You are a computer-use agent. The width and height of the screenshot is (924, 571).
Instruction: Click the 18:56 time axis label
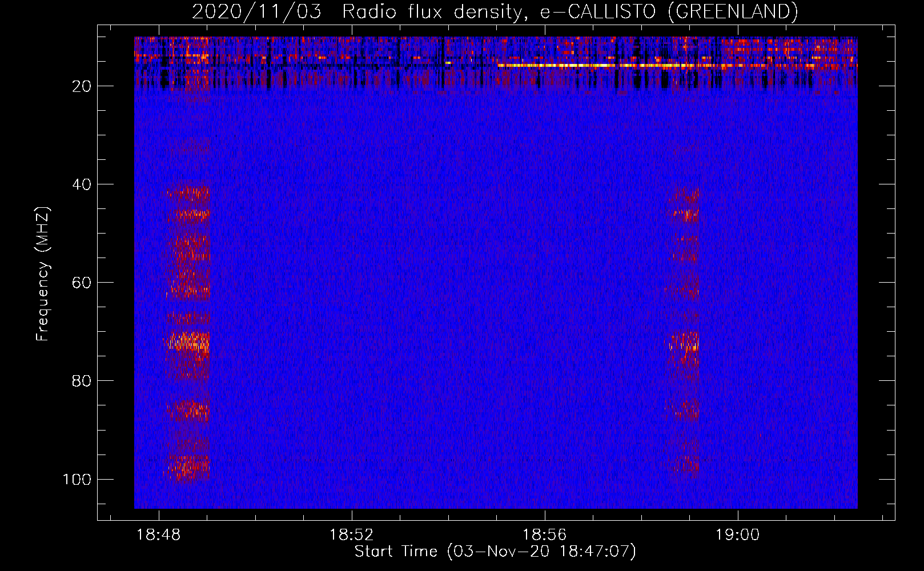(544, 535)
